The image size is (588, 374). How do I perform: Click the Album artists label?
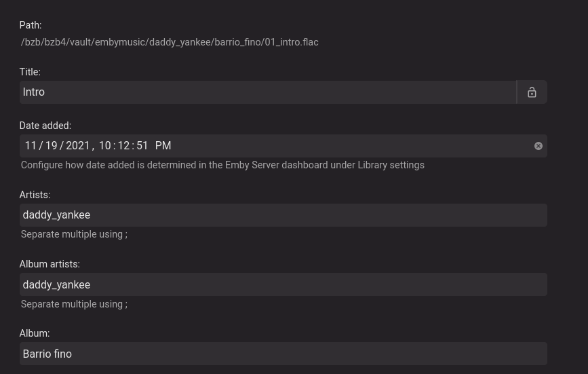(x=50, y=264)
